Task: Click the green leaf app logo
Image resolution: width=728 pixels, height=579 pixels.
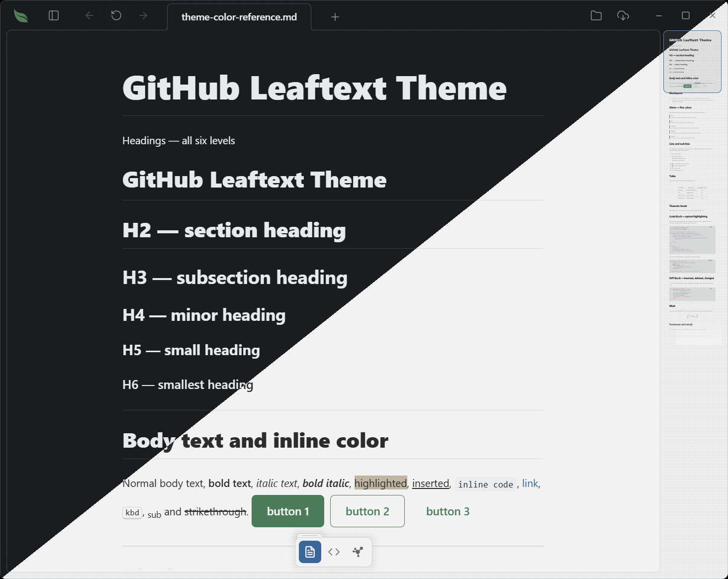Action: 21,16
